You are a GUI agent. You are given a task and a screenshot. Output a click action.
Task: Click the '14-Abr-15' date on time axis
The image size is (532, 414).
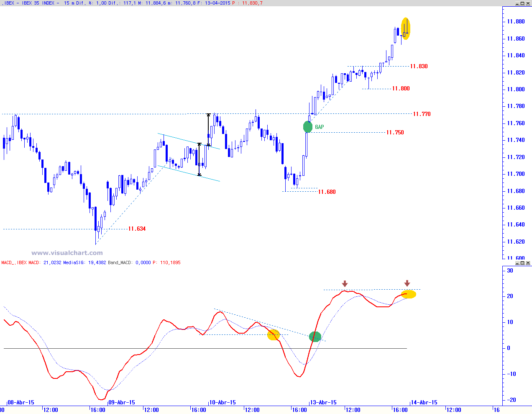click(x=424, y=402)
